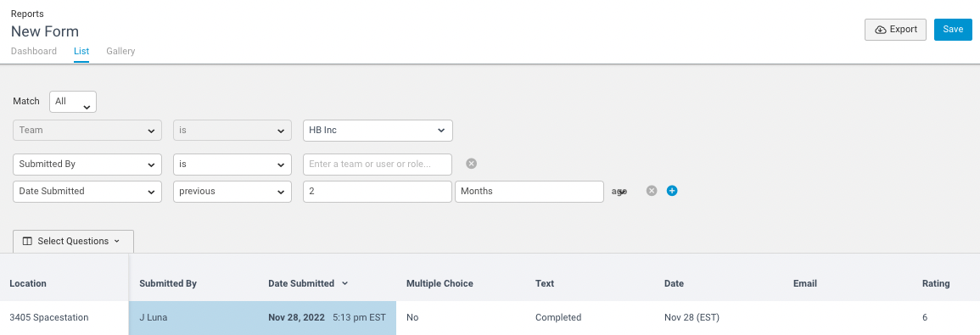Click the Export button
The height and width of the screenshot is (335, 980).
(x=895, y=30)
